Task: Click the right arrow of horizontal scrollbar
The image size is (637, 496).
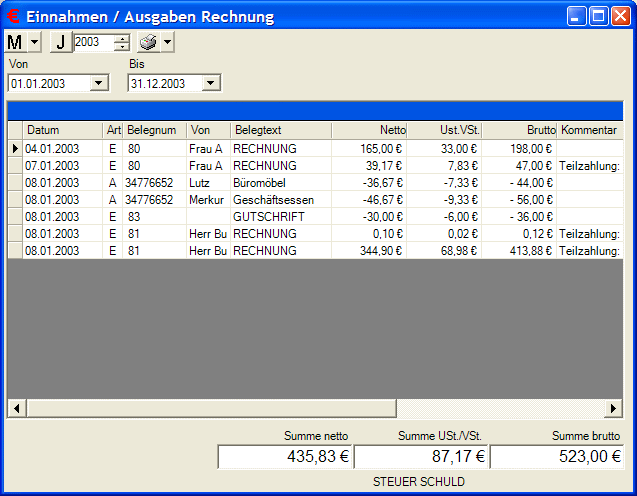Action: 613,408
